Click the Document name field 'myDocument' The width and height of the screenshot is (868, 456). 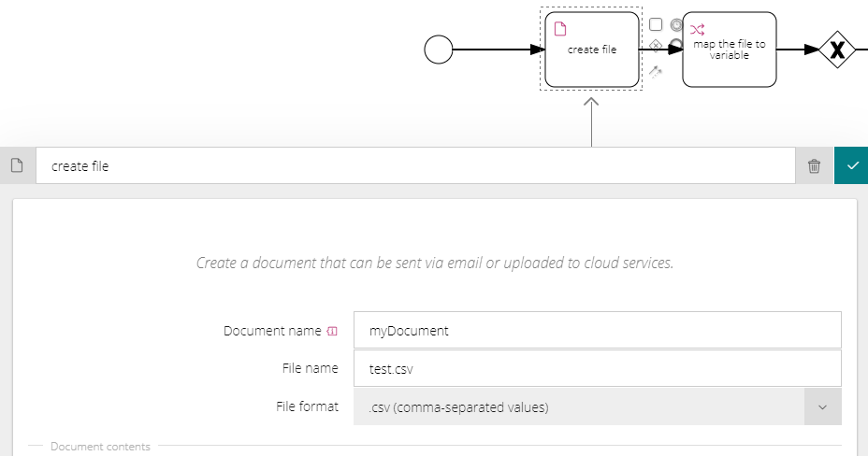598,331
